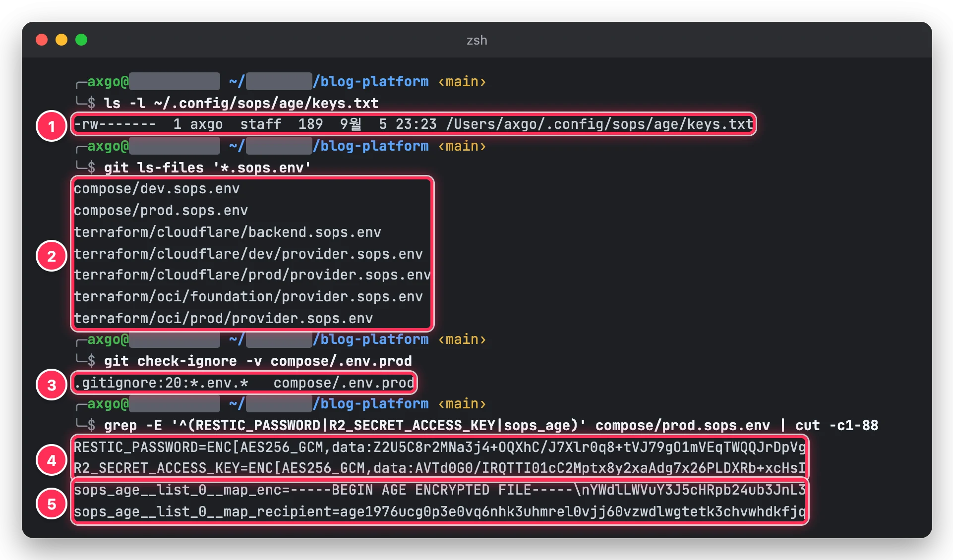
Task: Click the RESTIC_PASSWORD=ENC output line
Action: [x=440, y=447]
